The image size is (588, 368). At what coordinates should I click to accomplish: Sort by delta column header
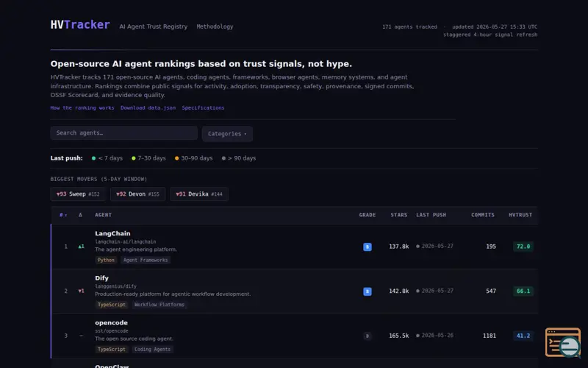80,215
